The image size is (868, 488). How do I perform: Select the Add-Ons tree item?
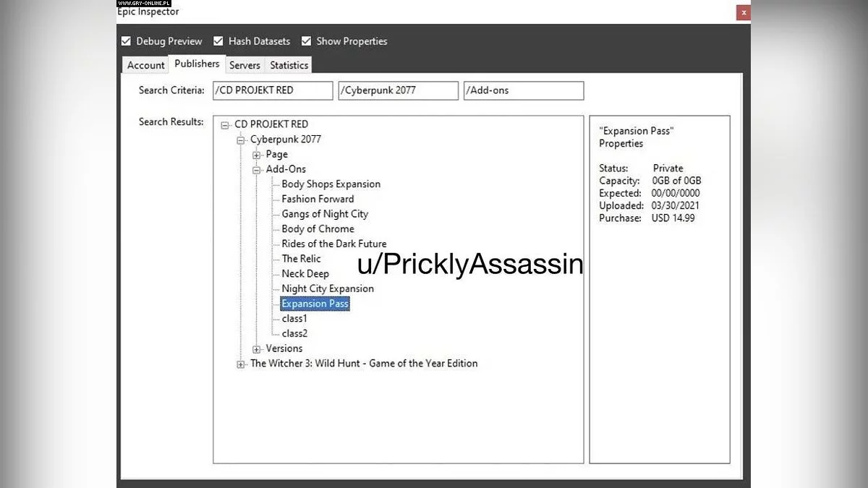(x=286, y=169)
